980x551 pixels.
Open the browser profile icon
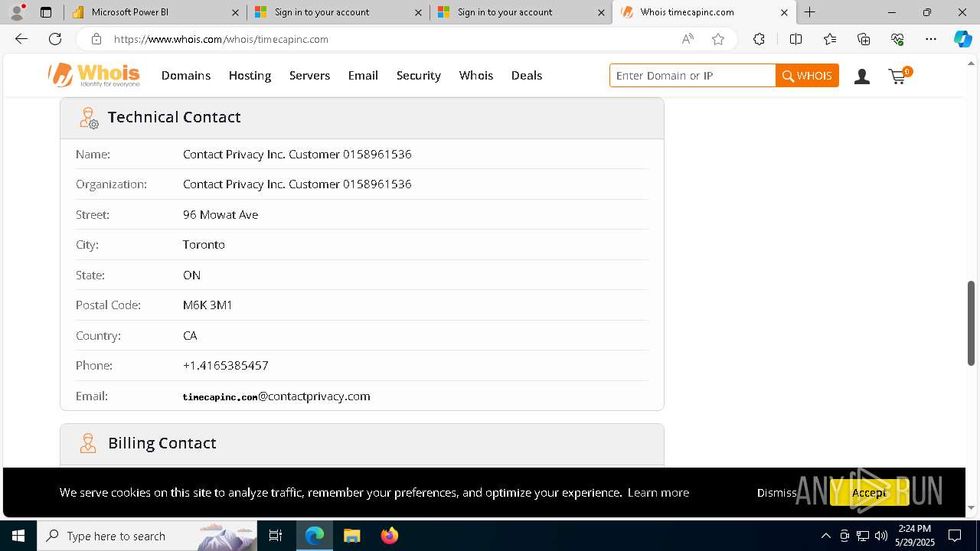pyautogui.click(x=17, y=12)
